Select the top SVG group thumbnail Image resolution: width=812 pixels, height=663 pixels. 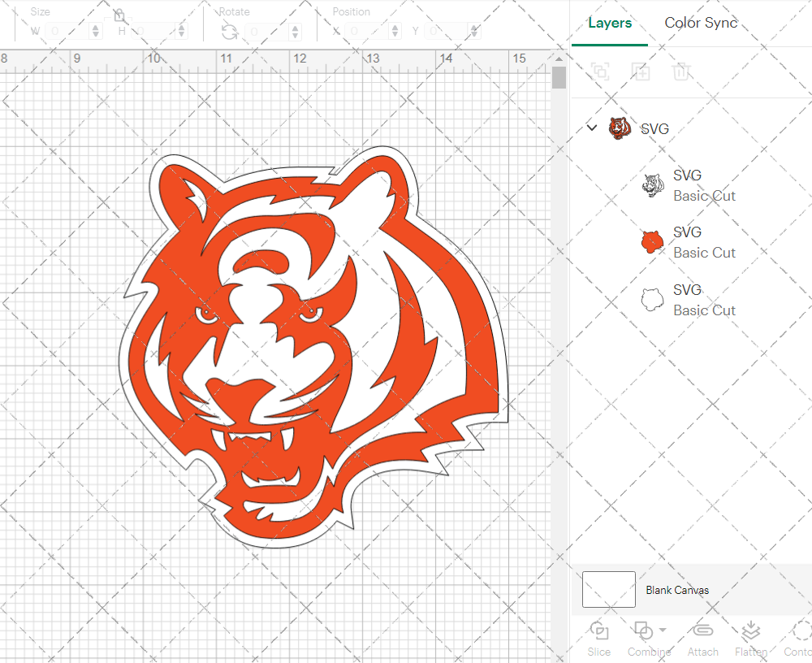tap(620, 128)
